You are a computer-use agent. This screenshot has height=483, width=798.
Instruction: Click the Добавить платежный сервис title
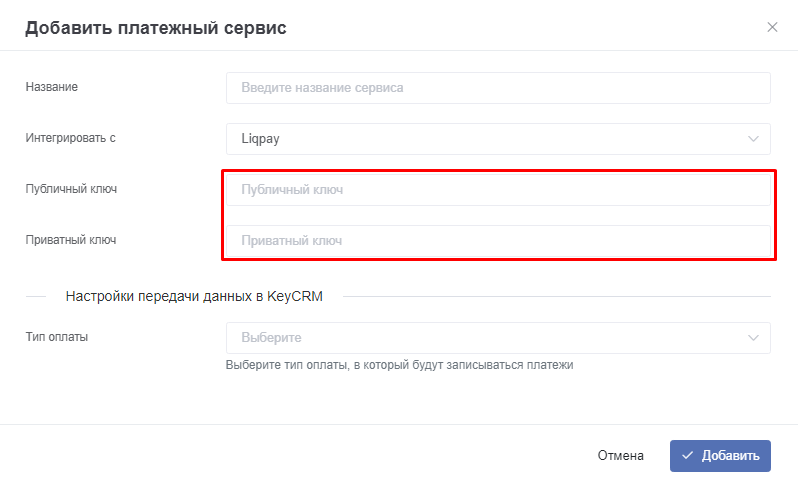[156, 27]
